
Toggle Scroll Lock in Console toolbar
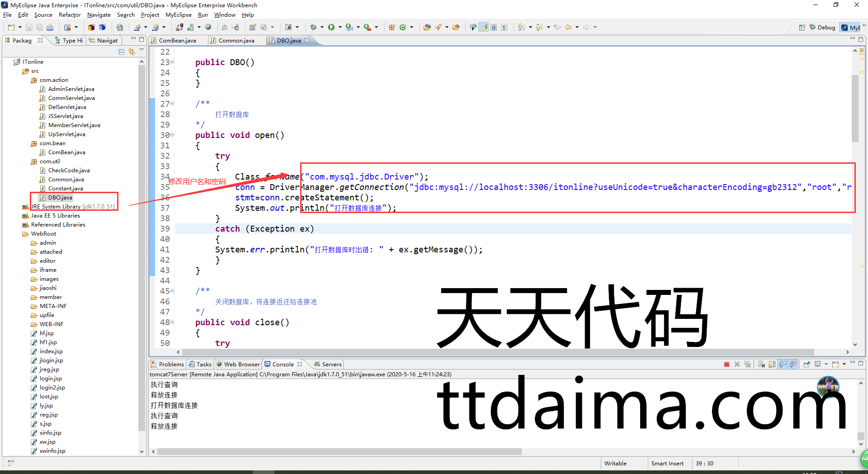[772, 365]
